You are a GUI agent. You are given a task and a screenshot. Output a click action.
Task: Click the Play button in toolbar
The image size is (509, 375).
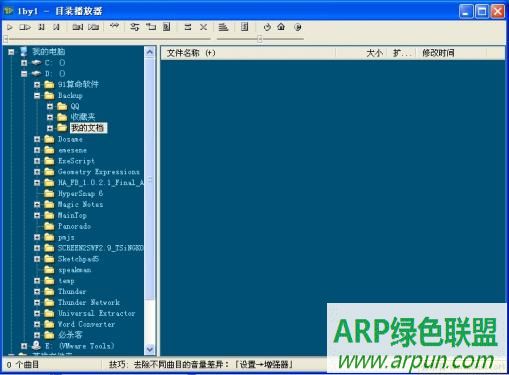[10, 27]
